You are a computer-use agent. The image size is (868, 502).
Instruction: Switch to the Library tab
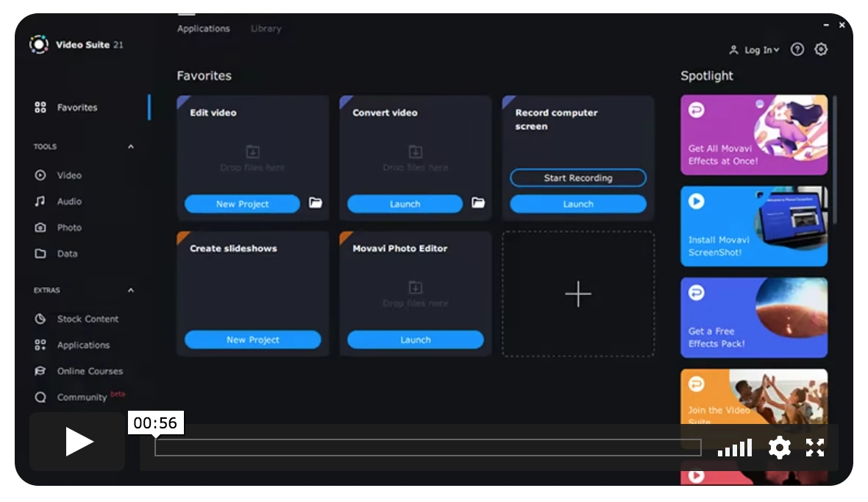pos(266,28)
